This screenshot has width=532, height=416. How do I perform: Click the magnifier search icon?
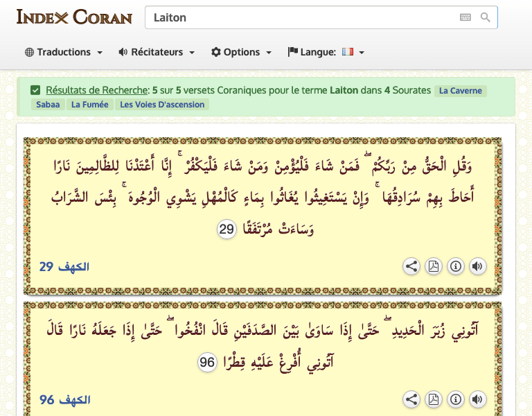pos(485,17)
